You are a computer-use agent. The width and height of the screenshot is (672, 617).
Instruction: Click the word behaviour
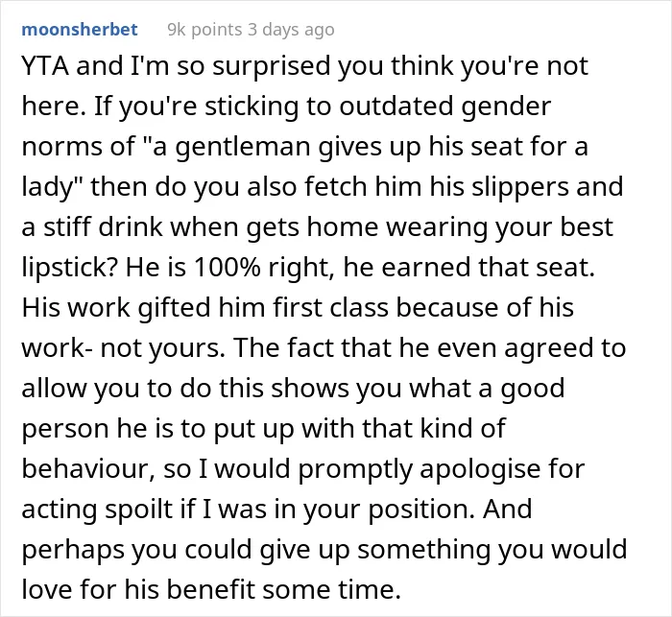pos(88,468)
